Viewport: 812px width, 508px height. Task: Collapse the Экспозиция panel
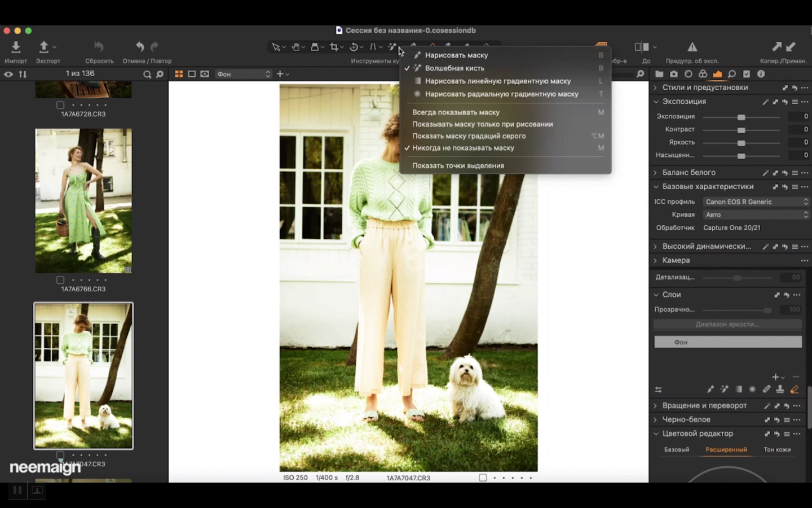pyautogui.click(x=656, y=102)
